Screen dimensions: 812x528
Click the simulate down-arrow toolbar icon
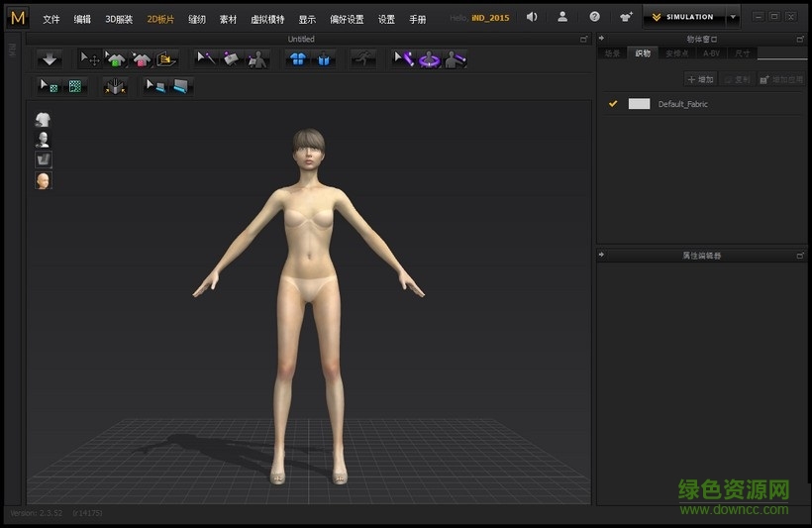coord(51,59)
